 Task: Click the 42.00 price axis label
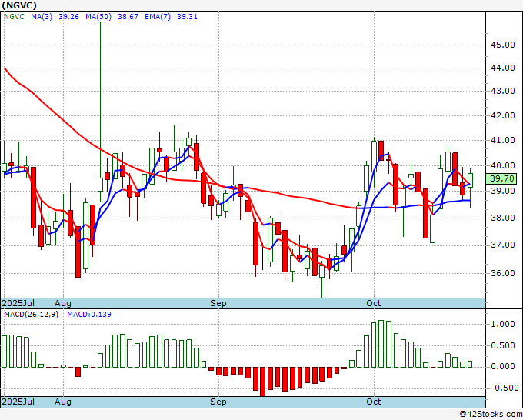(x=502, y=115)
